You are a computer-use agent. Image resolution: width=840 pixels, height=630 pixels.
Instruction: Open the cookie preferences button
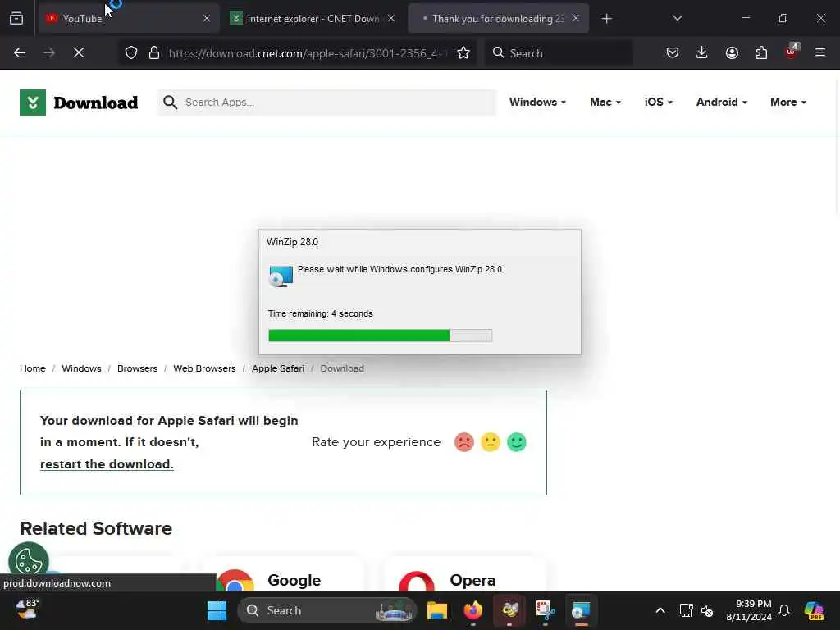point(29,561)
